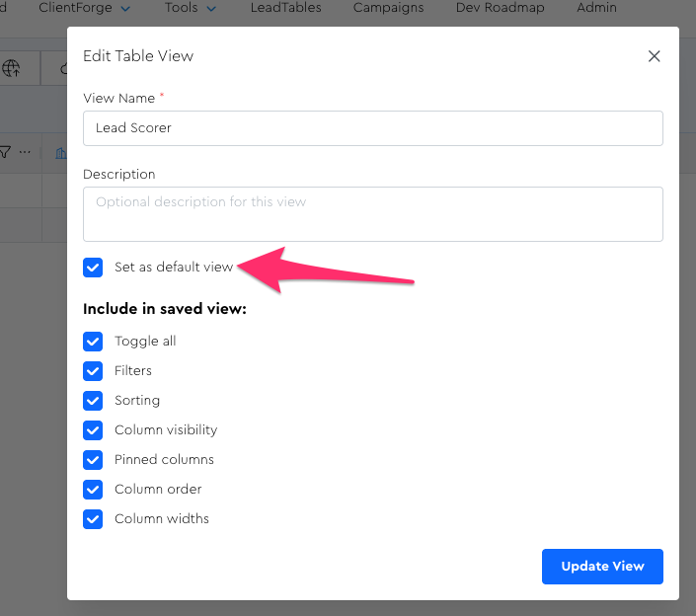This screenshot has width=696, height=616.
Task: Click the filter funnel icon
Action: click(x=5, y=153)
